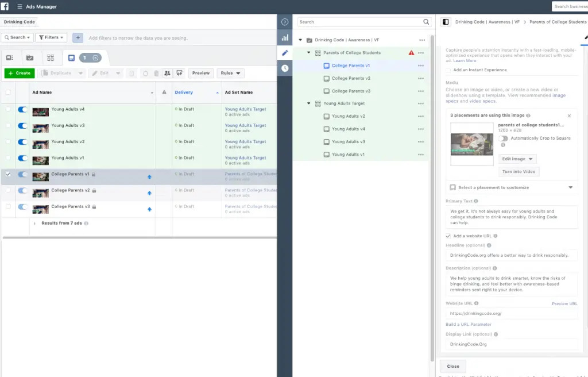588x377 pixels.
Task: Click the plus button to add filter
Action: click(78, 37)
